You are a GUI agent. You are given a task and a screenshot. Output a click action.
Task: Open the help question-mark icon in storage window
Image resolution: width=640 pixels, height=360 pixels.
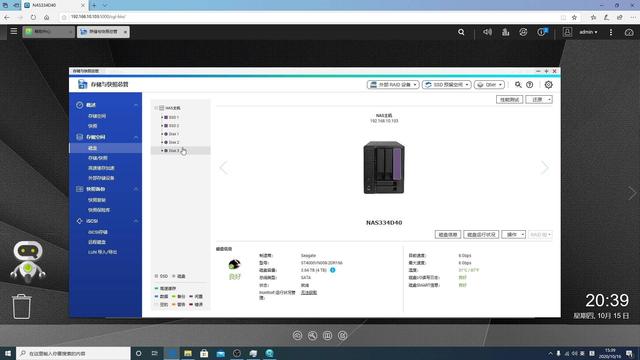530,84
